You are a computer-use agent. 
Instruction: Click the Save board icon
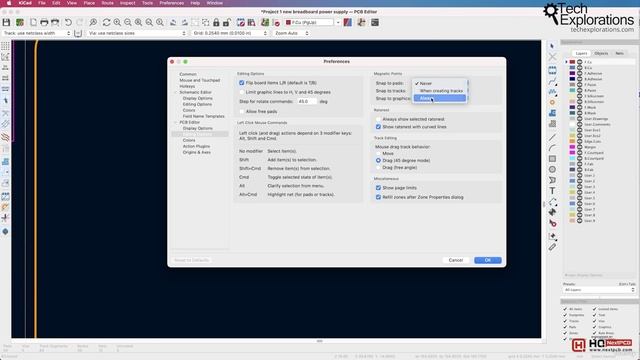pos(6,22)
